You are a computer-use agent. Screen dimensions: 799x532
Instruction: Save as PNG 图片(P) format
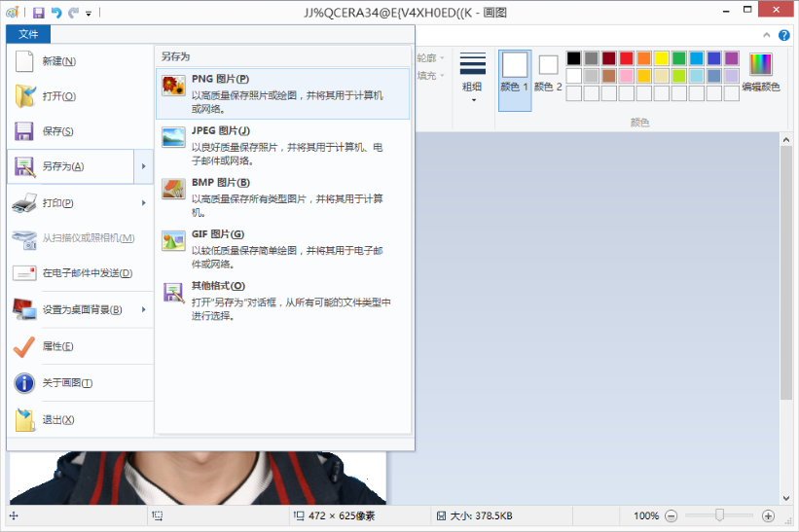[283, 93]
